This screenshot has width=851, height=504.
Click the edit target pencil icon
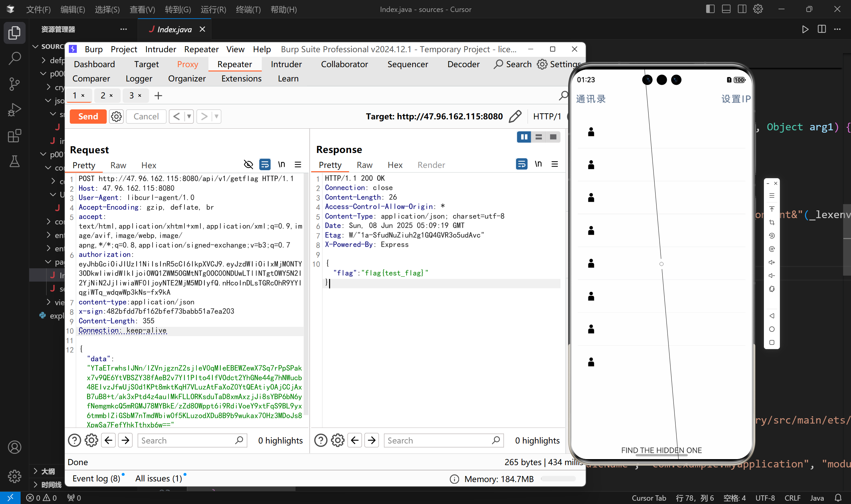[515, 116]
